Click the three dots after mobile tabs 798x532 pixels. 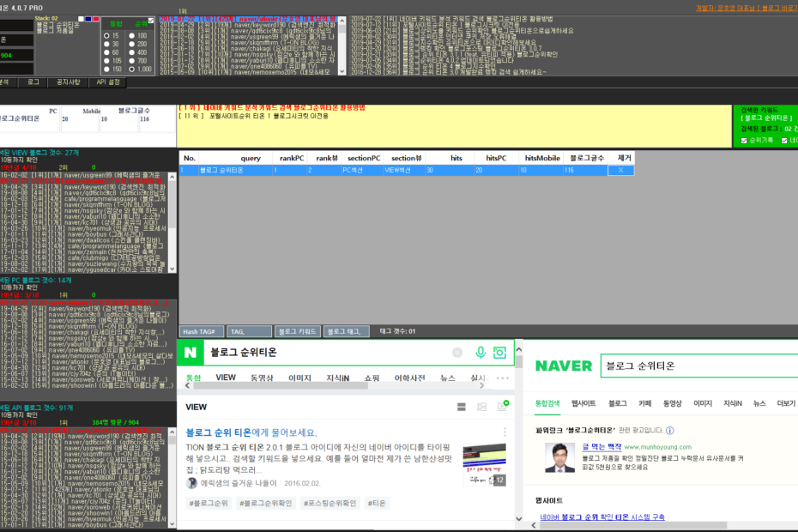[502, 378]
